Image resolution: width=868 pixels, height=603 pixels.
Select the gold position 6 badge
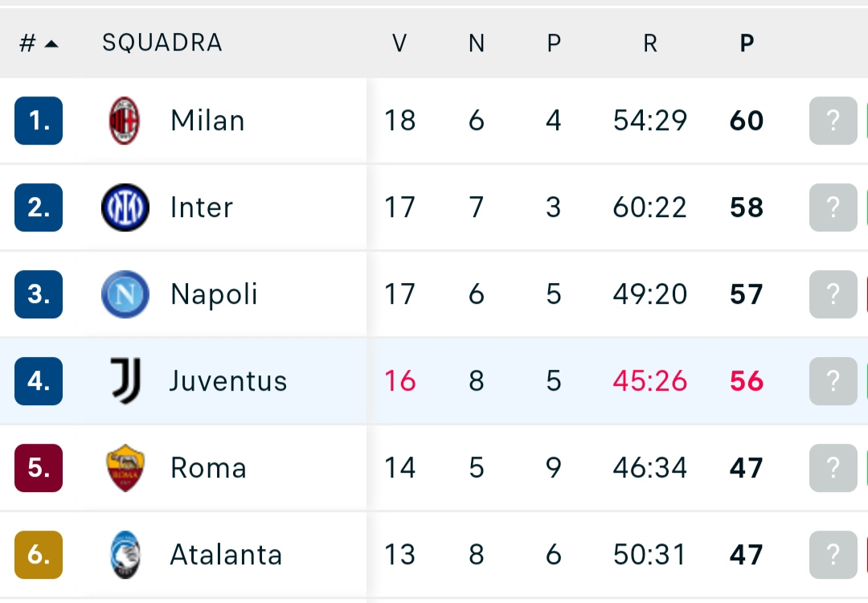39,555
